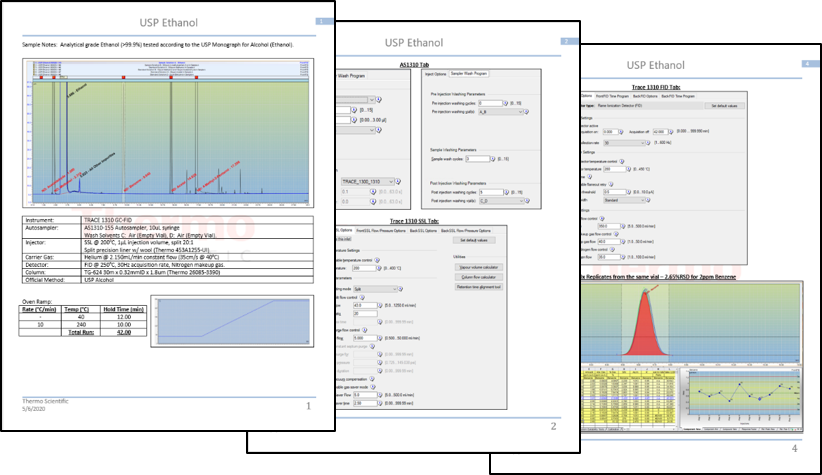The image size is (822, 475).
Task: Click info icon beside purge flow 5.000 field
Action: click(380, 338)
